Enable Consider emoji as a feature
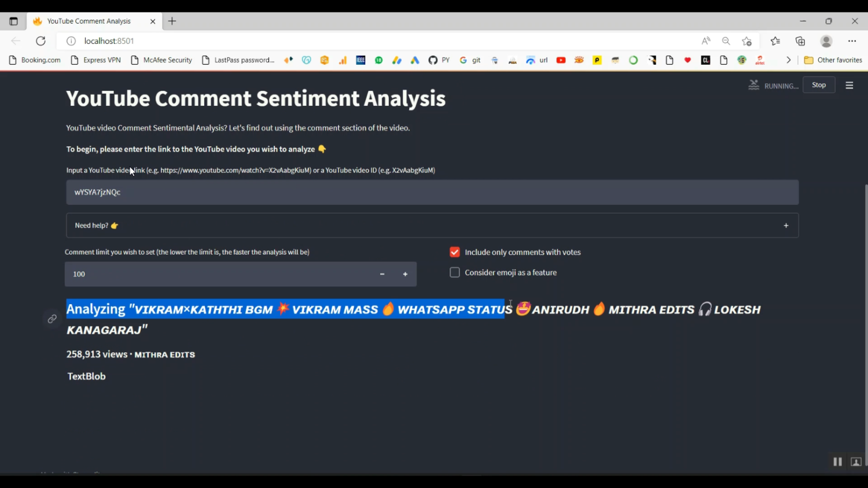 (455, 272)
